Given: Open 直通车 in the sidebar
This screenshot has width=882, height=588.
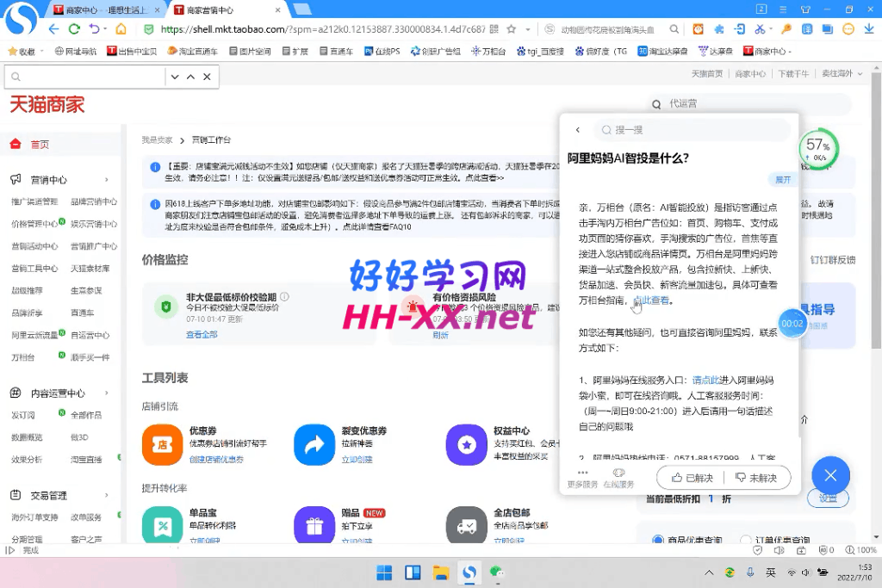Looking at the screenshot, I should click(x=82, y=313).
